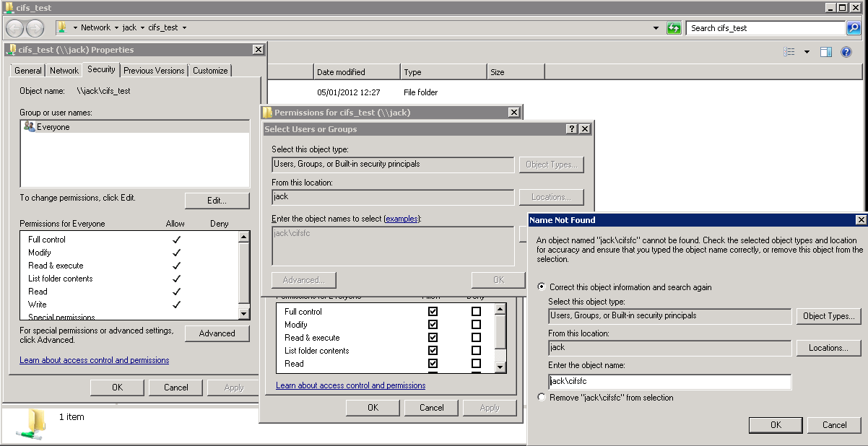
Task: Click the Back navigation arrow icon
Action: (x=15, y=28)
